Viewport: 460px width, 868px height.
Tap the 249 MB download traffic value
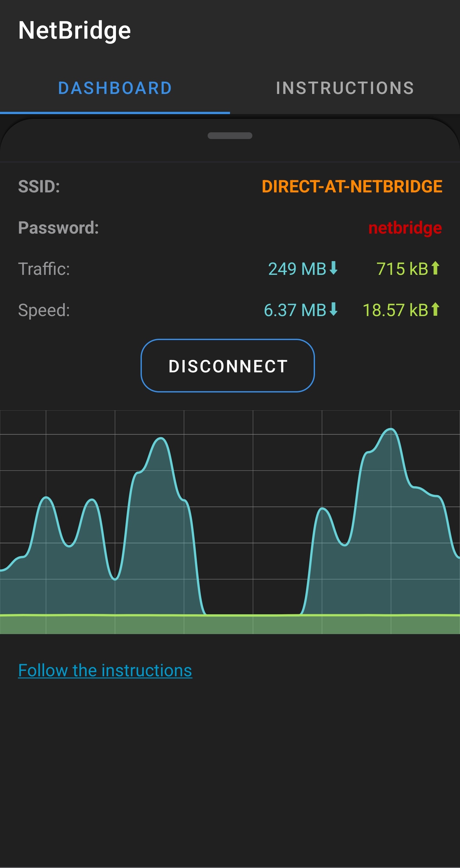297,269
